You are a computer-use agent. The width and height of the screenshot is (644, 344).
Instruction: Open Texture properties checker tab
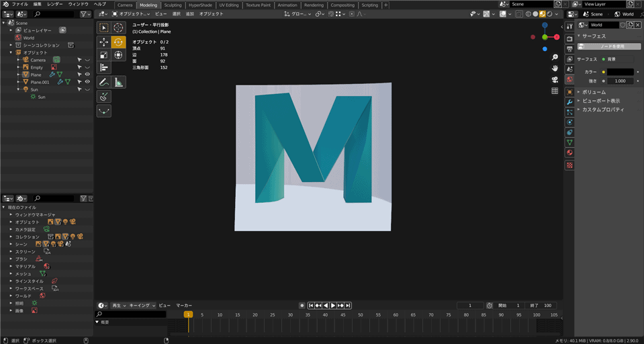(x=569, y=165)
